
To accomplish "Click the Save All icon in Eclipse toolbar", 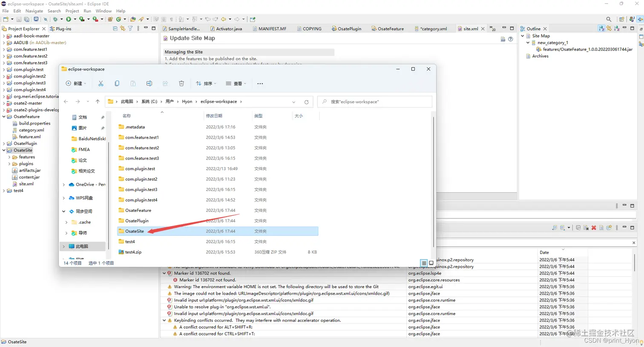I will (27, 19).
